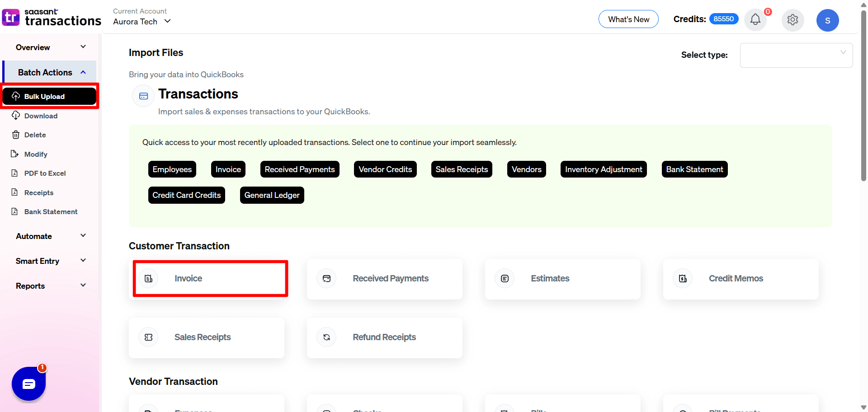Click the Vendors quick access chip

click(x=527, y=169)
